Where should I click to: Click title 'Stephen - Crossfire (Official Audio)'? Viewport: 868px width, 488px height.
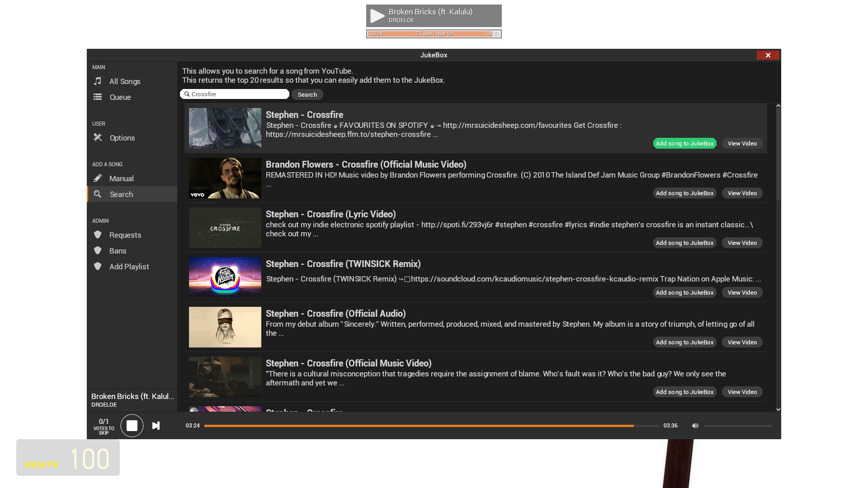tap(336, 314)
